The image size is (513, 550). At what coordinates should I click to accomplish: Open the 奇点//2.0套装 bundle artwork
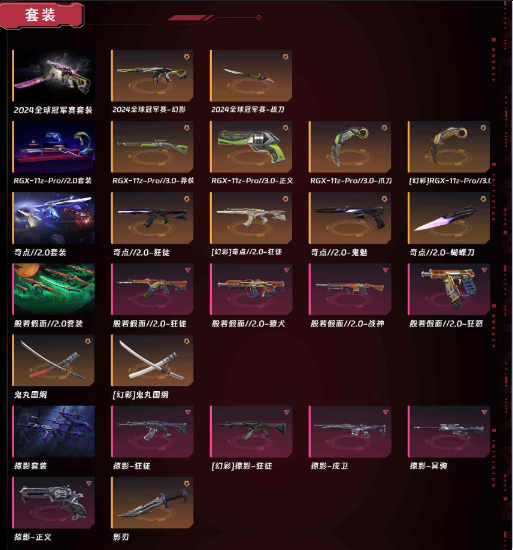54,218
